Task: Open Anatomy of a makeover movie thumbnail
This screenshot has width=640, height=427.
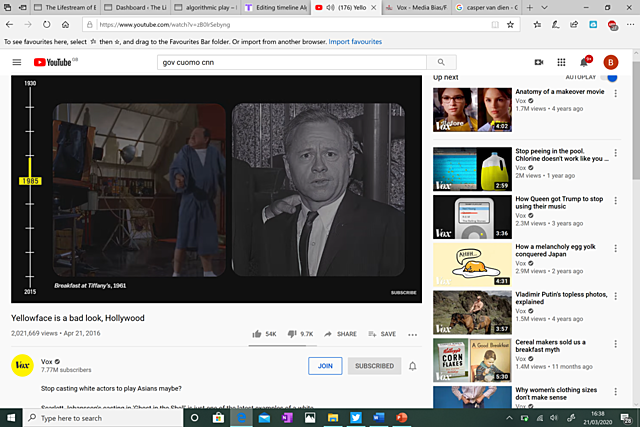Action: coord(472,110)
